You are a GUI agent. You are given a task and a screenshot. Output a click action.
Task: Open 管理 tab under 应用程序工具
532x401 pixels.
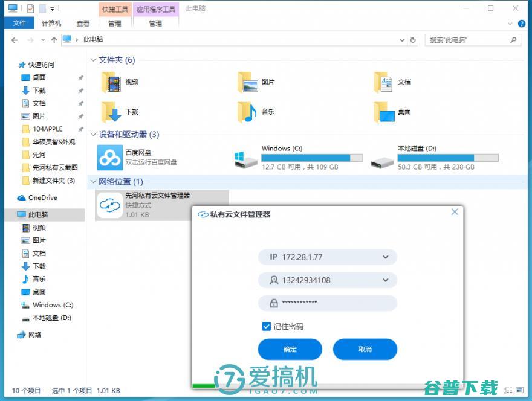[x=155, y=24]
